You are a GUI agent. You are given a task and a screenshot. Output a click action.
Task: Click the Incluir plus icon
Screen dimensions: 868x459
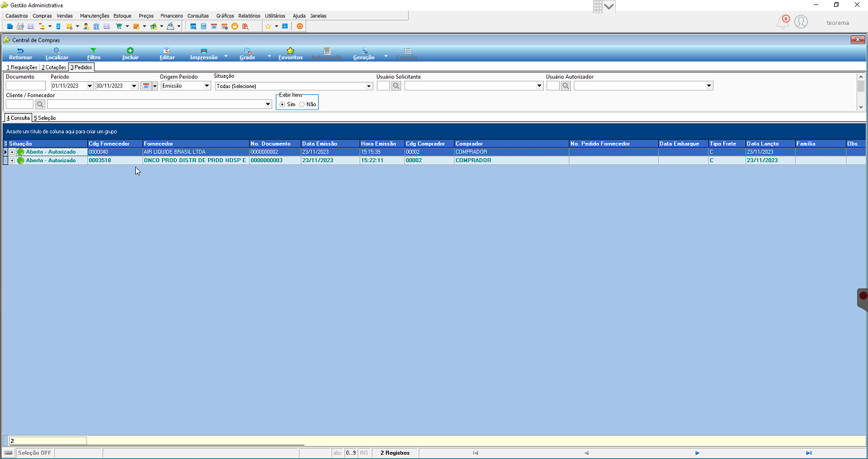point(130,51)
